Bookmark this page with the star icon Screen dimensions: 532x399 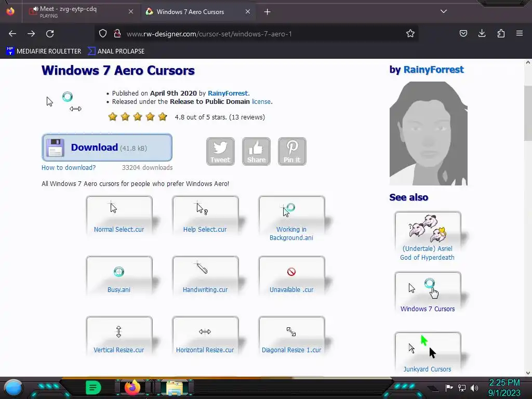pyautogui.click(x=410, y=34)
